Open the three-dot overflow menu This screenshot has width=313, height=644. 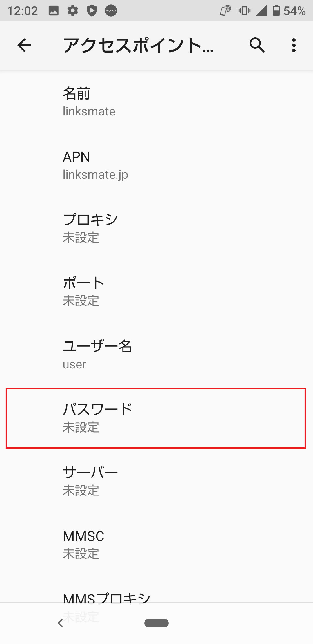tap(294, 45)
